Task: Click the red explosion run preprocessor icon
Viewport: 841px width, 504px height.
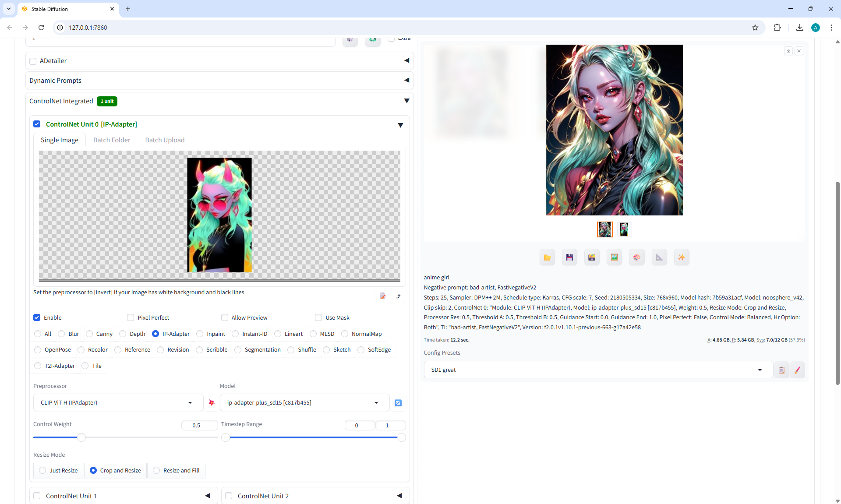Action: coord(212,403)
